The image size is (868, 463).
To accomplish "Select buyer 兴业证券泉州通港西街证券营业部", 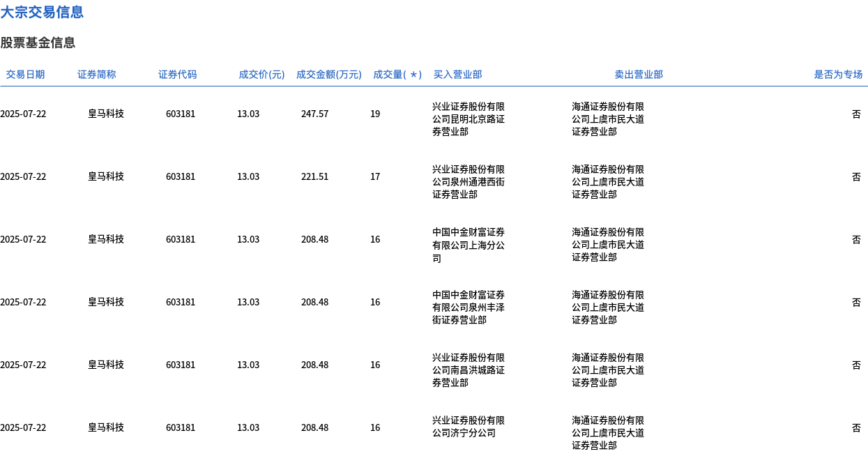I will click(469, 182).
